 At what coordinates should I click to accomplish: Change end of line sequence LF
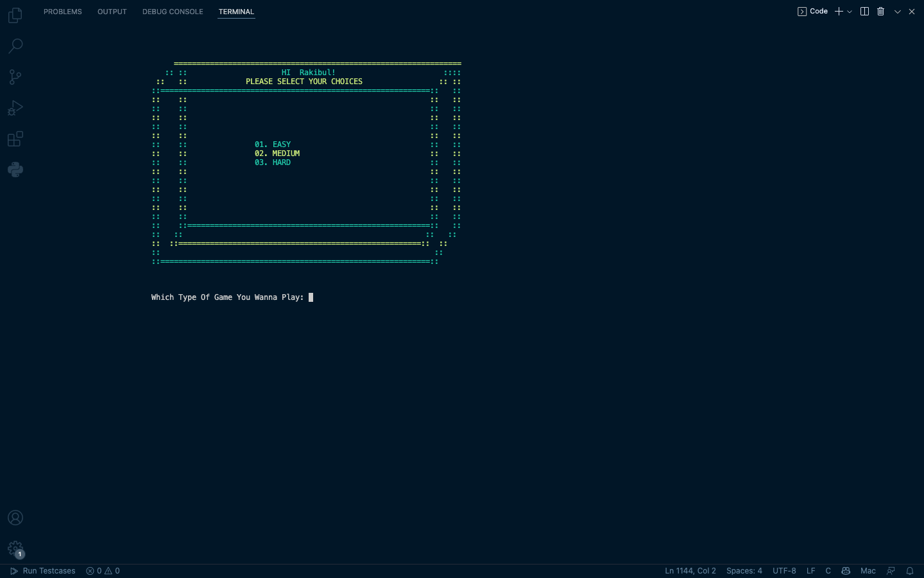tap(811, 571)
